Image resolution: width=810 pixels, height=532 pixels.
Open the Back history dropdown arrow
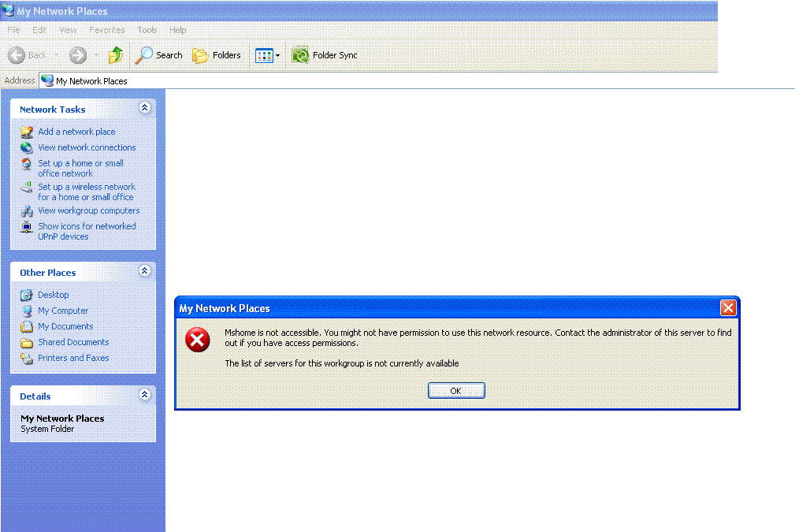click(x=56, y=55)
